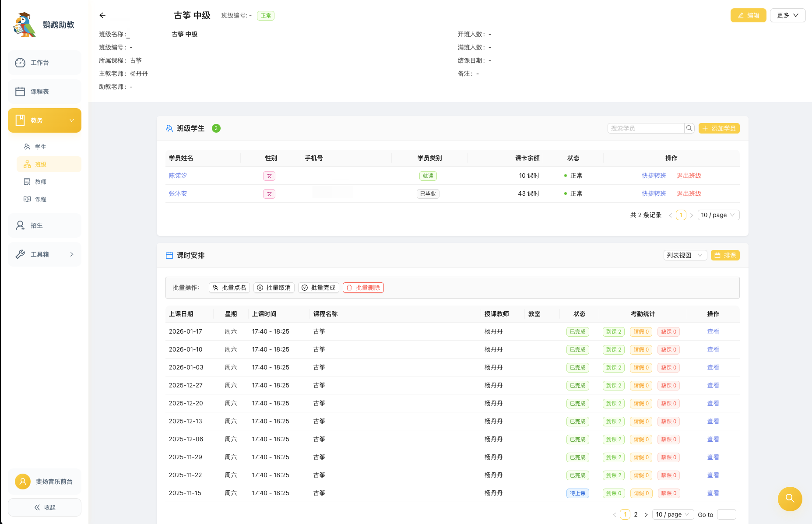812x524 pixels.
Task: Click the parrot logo in sidebar
Action: pyautogui.click(x=25, y=25)
